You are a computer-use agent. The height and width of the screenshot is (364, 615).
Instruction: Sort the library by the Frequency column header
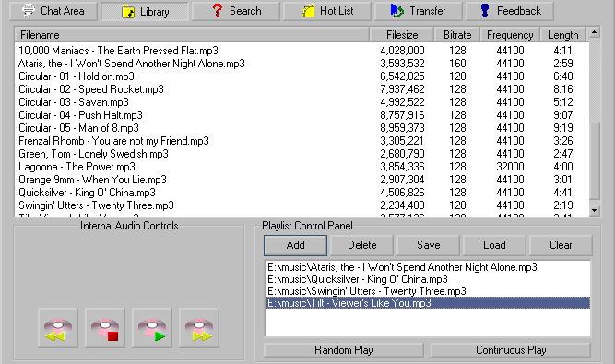coord(510,35)
